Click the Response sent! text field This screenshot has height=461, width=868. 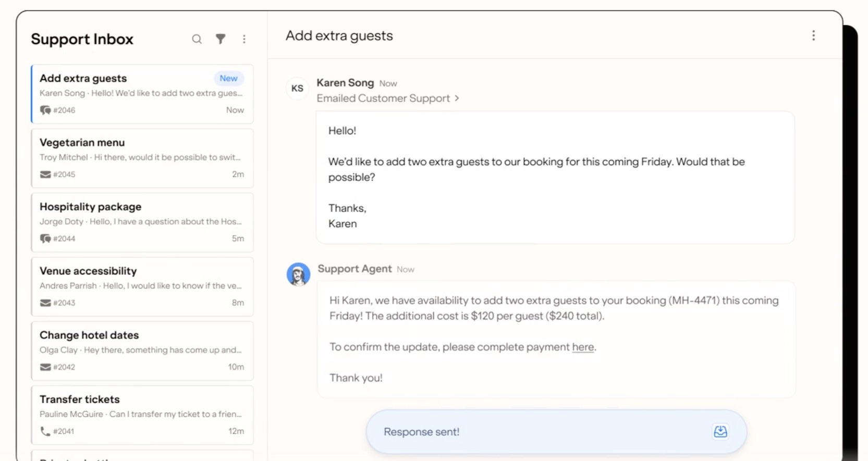click(556, 431)
